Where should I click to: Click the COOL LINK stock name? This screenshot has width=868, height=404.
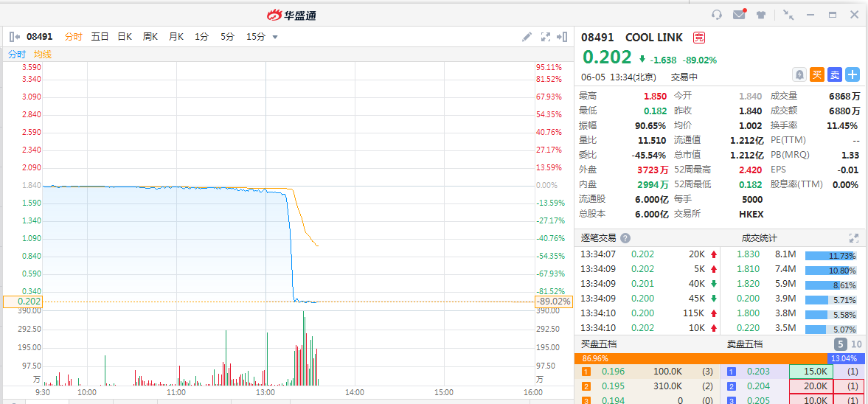656,38
